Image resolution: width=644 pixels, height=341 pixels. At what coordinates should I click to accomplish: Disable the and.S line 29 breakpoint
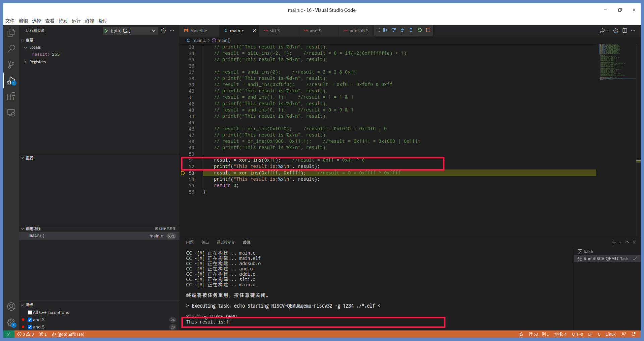(x=30, y=327)
